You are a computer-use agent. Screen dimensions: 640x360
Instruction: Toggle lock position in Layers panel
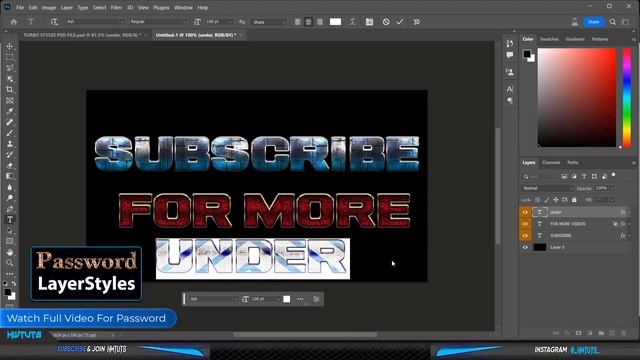pos(556,200)
